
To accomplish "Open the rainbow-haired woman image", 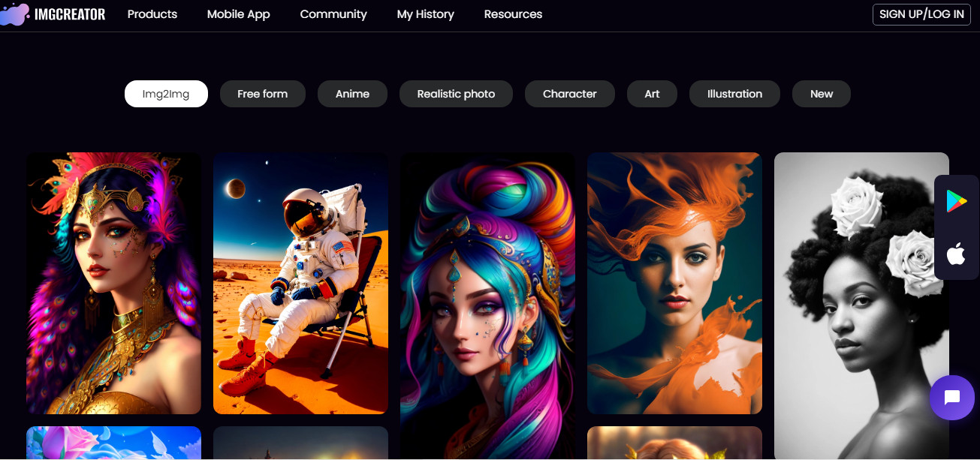I will click(x=487, y=306).
